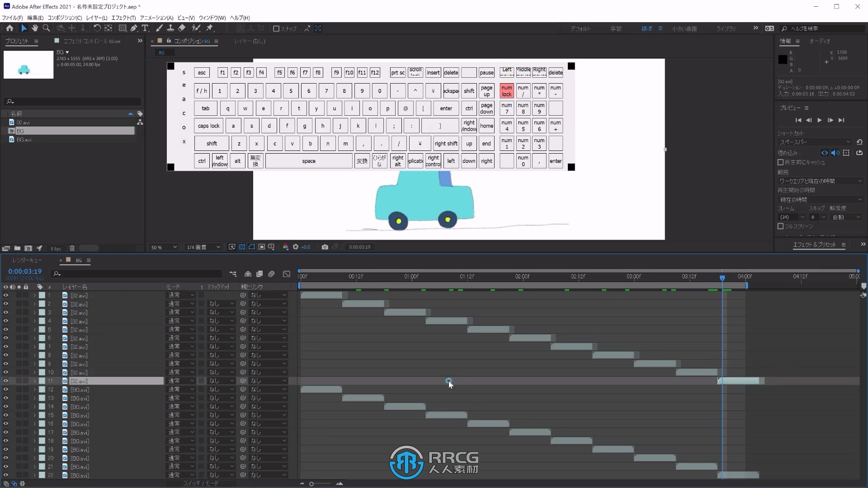868x488 pixels.
Task: Select the Type (T) tool
Action: (145, 28)
